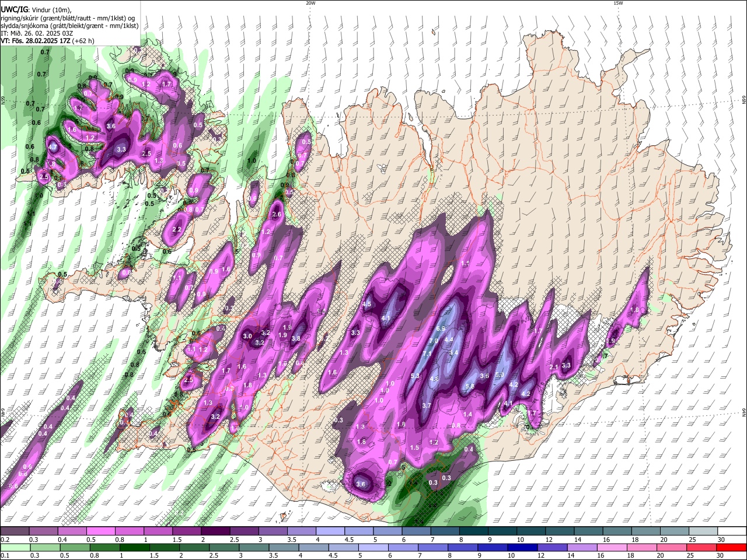
Task: Click the 3.8 precipitation value on the map
Action: [296, 338]
